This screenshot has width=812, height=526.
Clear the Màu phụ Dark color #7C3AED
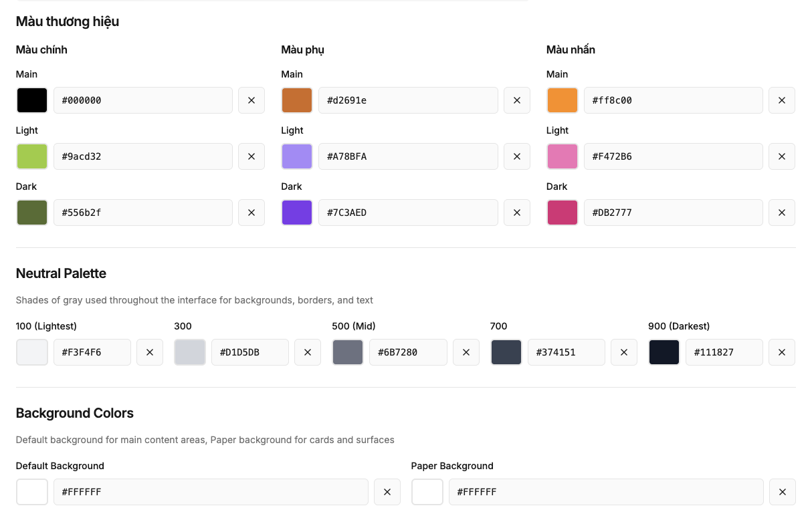click(516, 213)
